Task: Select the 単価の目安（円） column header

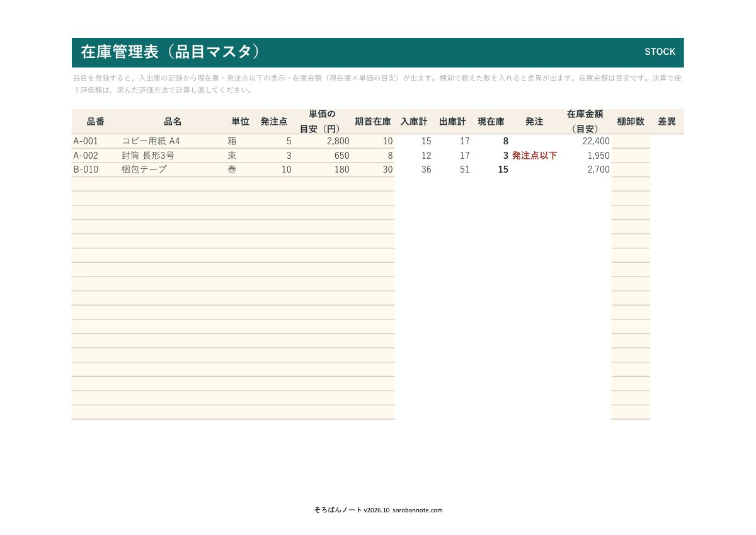Action: 322,122
